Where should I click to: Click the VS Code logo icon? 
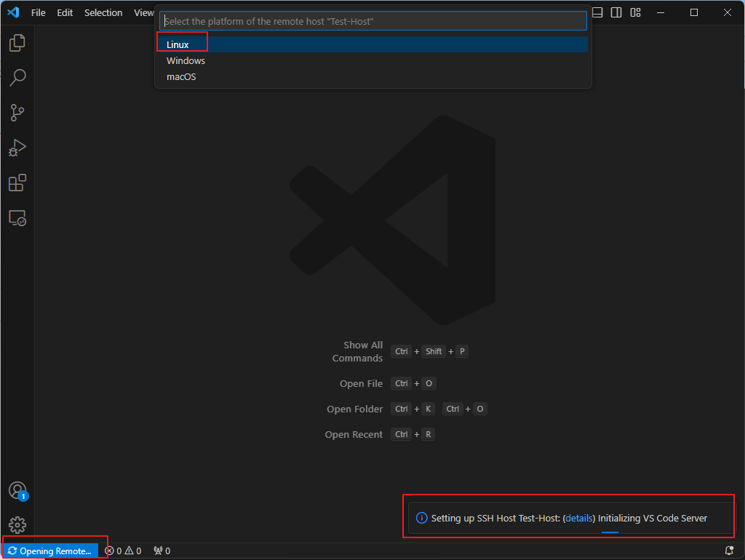click(13, 12)
